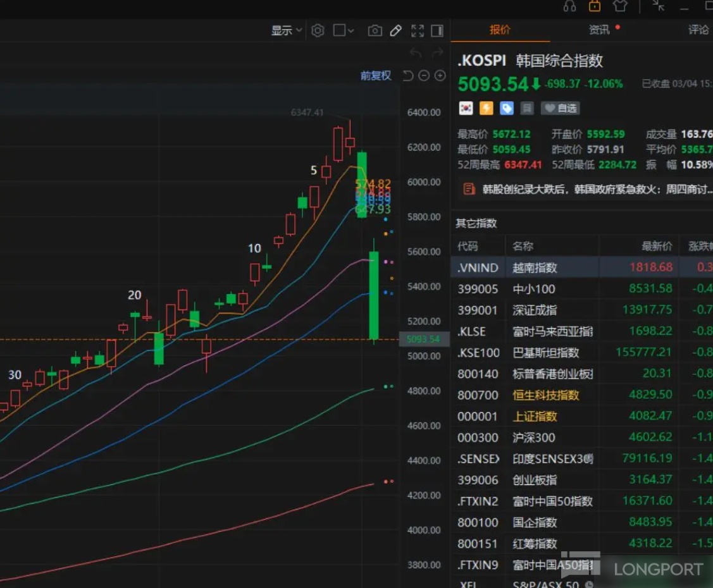
Task: Select the pencil drawing tool
Action: (396, 30)
